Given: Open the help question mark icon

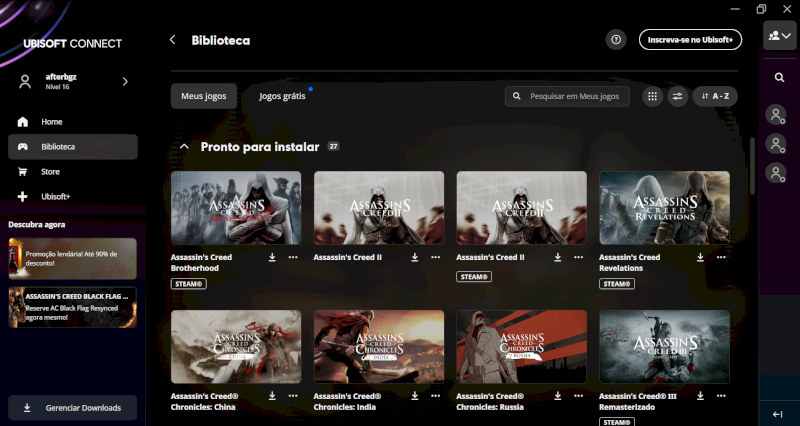Looking at the screenshot, I should pyautogui.click(x=616, y=40).
